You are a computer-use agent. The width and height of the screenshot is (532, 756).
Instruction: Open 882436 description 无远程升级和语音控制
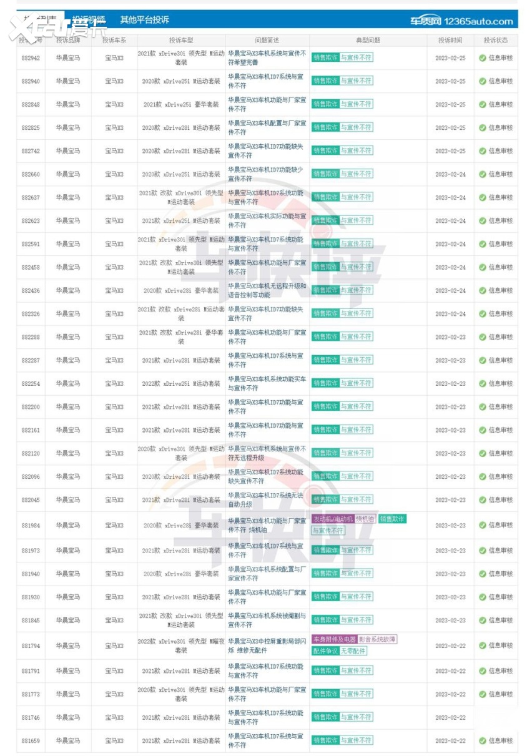(x=267, y=290)
